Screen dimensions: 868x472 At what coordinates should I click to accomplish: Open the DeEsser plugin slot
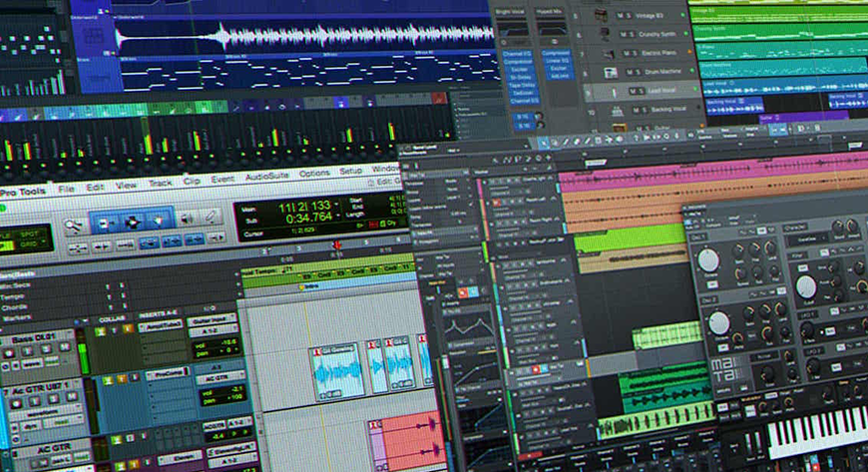click(x=523, y=93)
